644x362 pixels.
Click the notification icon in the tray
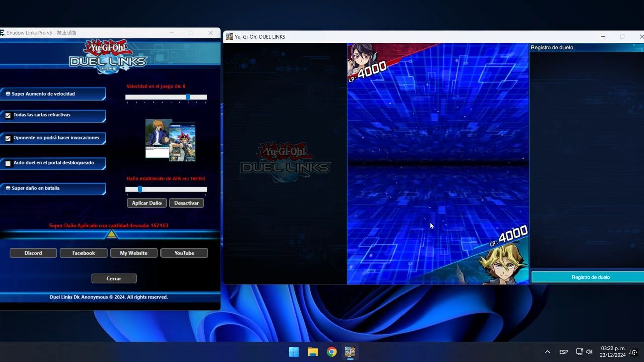[634, 352]
